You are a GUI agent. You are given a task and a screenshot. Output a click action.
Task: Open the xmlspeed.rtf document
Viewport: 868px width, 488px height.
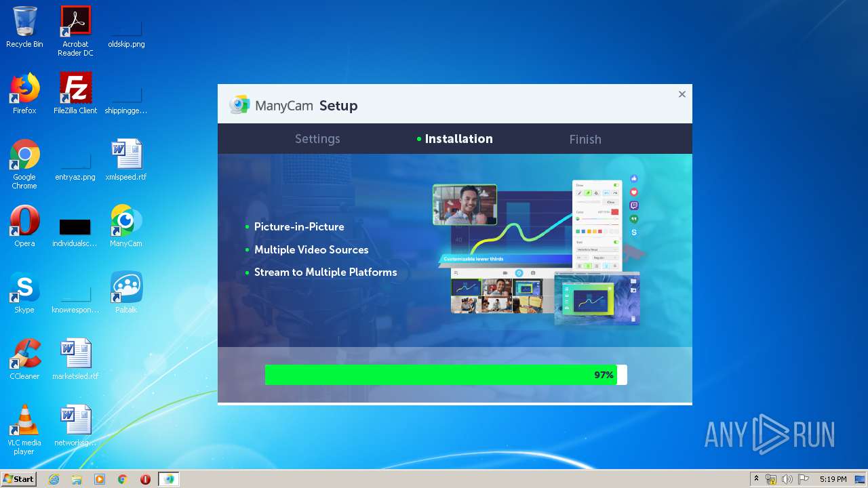pyautogui.click(x=126, y=160)
